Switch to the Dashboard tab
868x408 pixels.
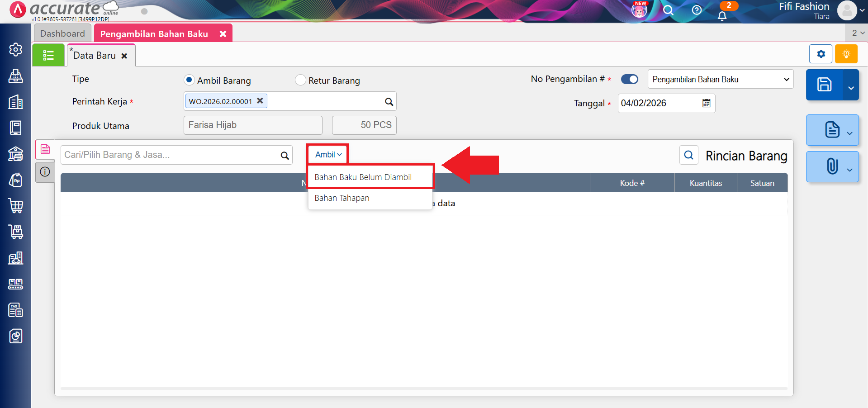(62, 33)
